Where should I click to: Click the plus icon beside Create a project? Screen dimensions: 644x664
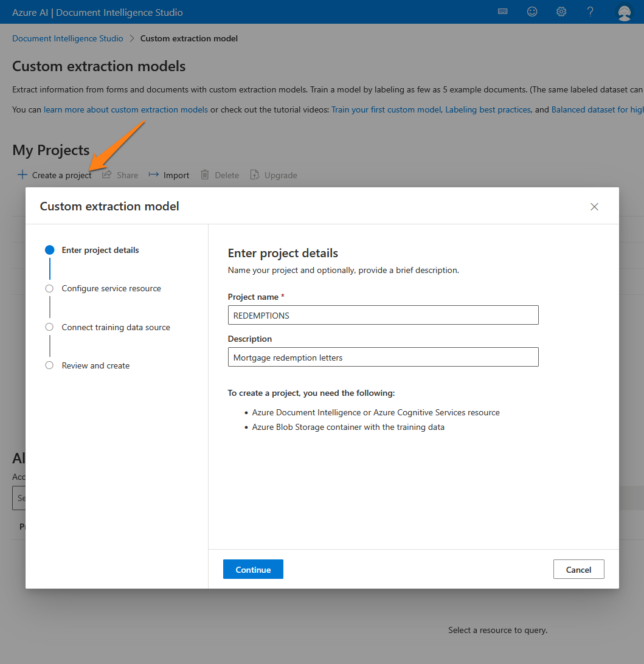(x=22, y=175)
